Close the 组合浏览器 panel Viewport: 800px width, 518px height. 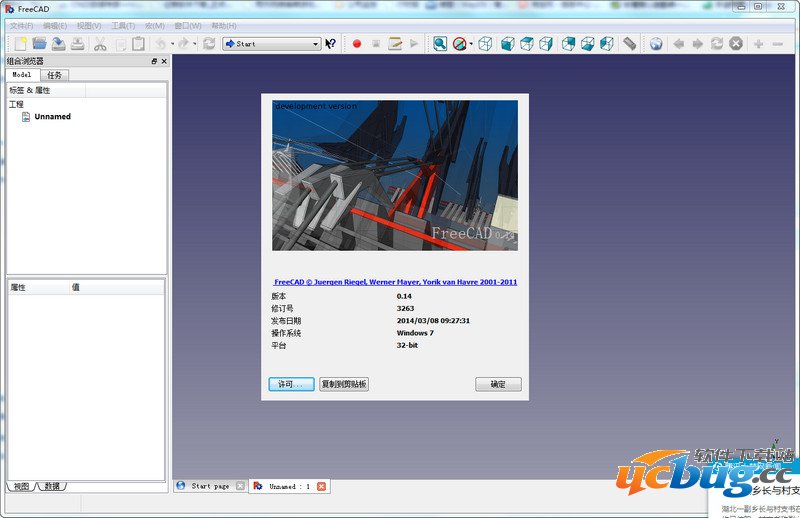164,61
